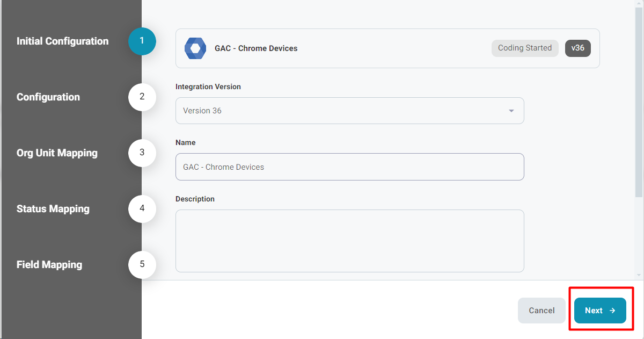
Task: Click the Cancel button
Action: (541, 311)
